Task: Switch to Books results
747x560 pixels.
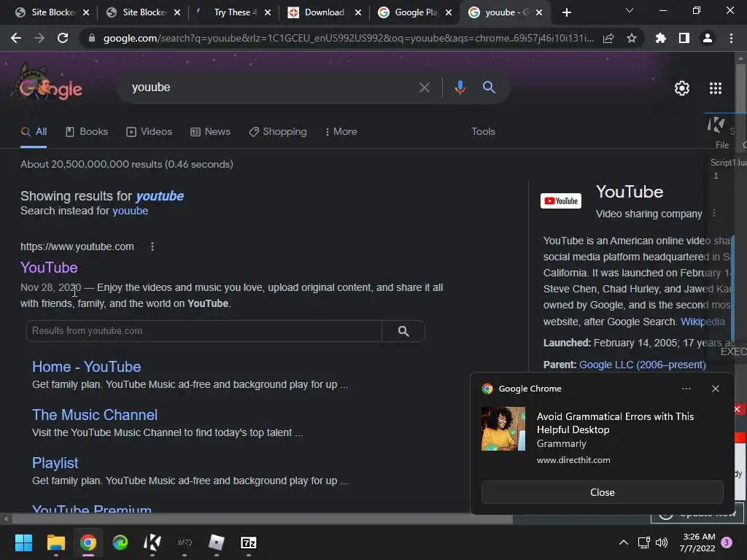Action: click(87, 132)
